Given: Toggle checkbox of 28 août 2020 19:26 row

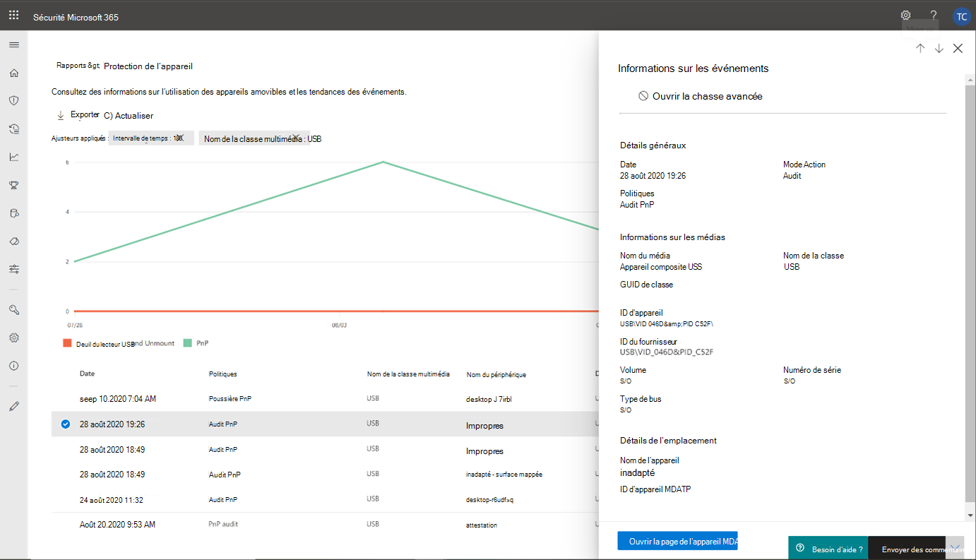Looking at the screenshot, I should [65, 424].
